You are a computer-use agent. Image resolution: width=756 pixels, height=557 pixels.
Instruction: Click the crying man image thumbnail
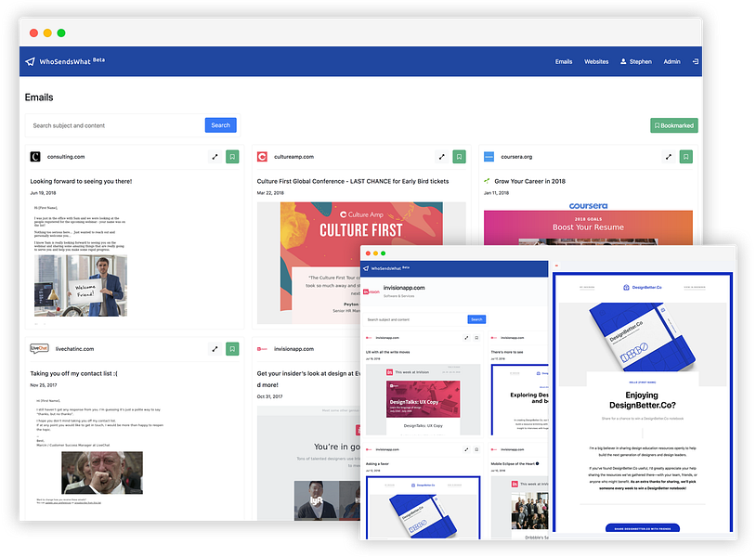pyautogui.click(x=102, y=473)
